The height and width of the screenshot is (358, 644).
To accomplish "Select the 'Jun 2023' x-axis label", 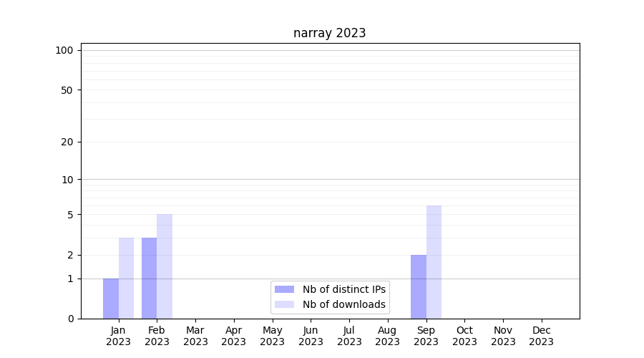I will pos(311,336).
